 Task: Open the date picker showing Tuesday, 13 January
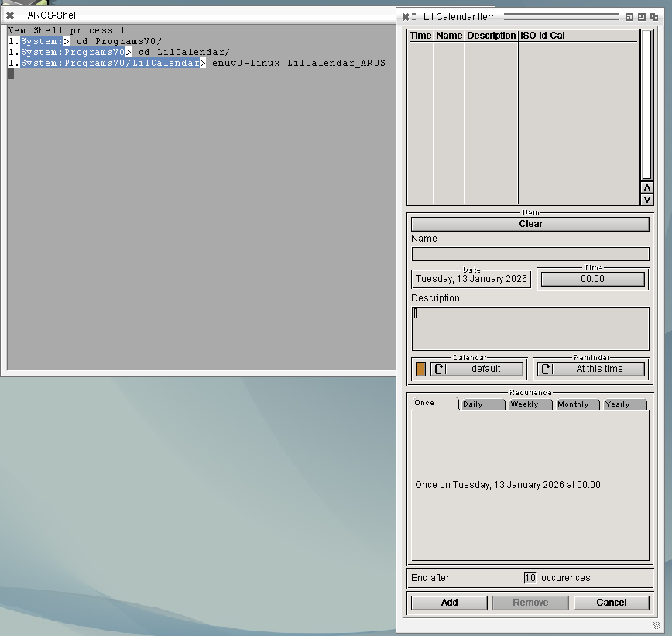point(471,279)
